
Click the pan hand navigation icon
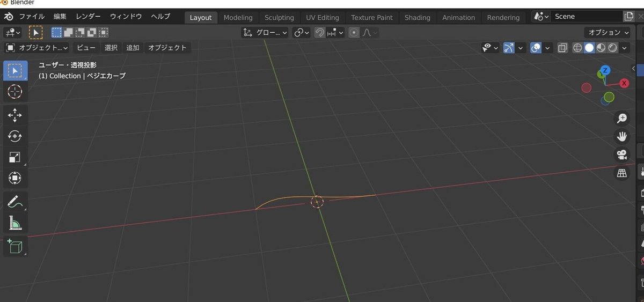click(x=622, y=137)
